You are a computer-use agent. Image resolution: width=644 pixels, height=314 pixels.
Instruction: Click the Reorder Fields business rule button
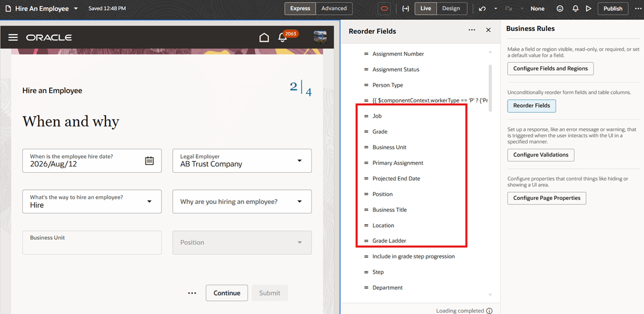click(532, 106)
